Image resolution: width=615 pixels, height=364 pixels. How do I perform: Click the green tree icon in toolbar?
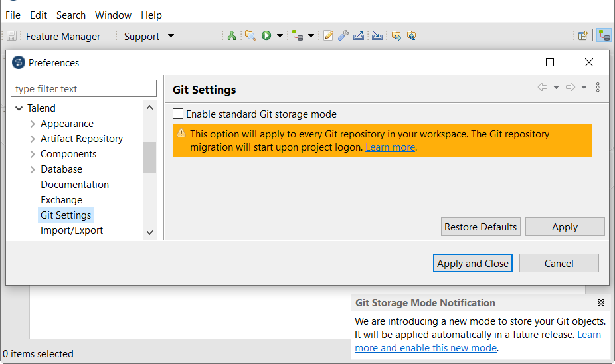pyautogui.click(x=231, y=36)
